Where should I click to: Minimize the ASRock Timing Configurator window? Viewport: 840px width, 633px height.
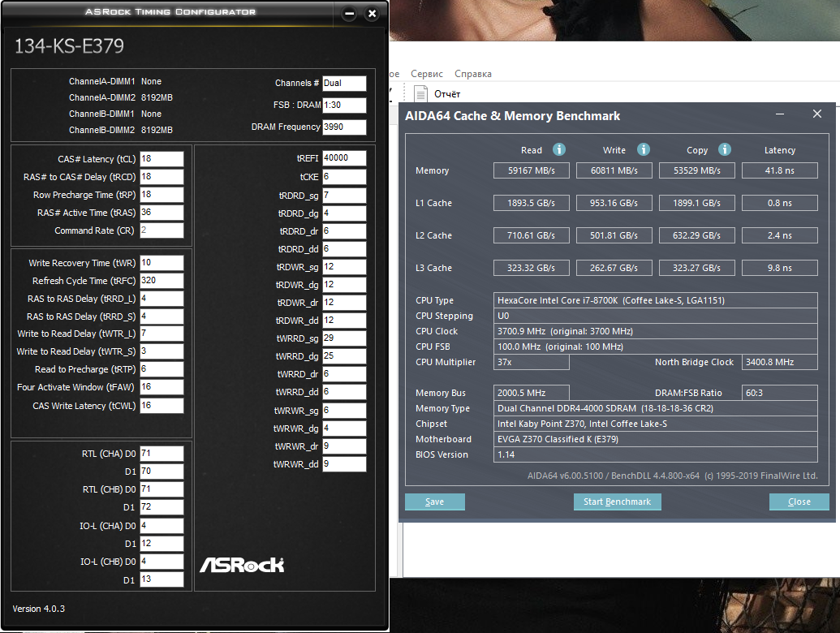[x=349, y=13]
